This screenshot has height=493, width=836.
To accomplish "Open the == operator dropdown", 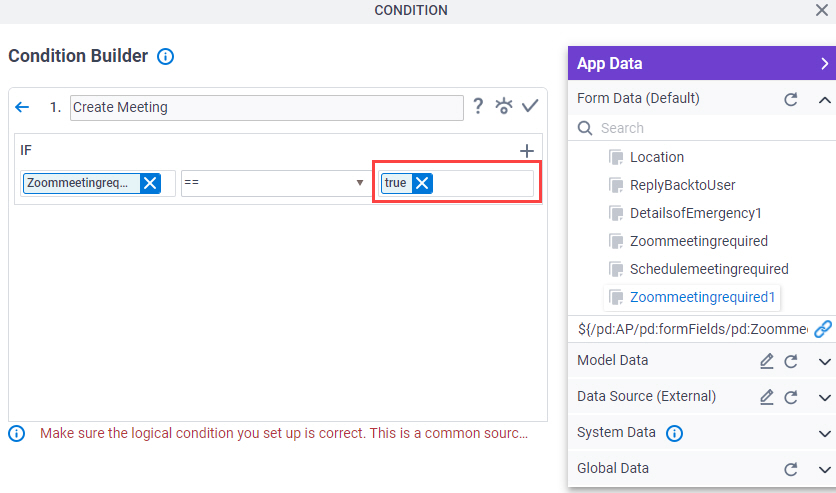I will click(274, 183).
